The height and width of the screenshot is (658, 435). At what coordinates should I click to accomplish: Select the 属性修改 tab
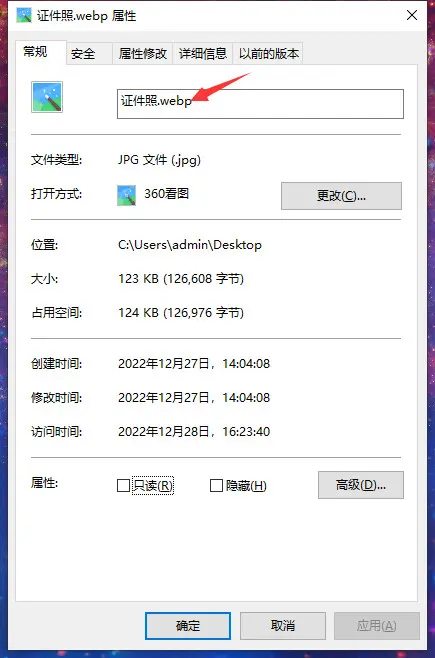click(x=143, y=54)
